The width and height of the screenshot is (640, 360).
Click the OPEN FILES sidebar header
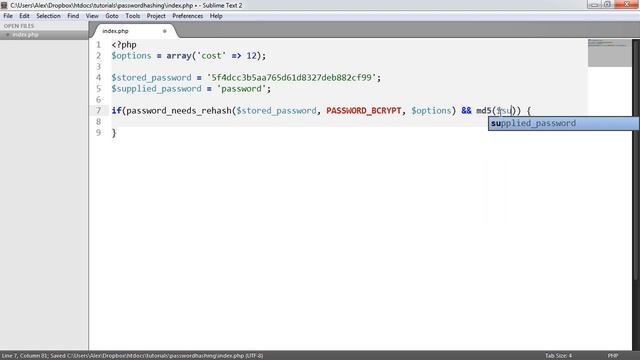[19, 26]
